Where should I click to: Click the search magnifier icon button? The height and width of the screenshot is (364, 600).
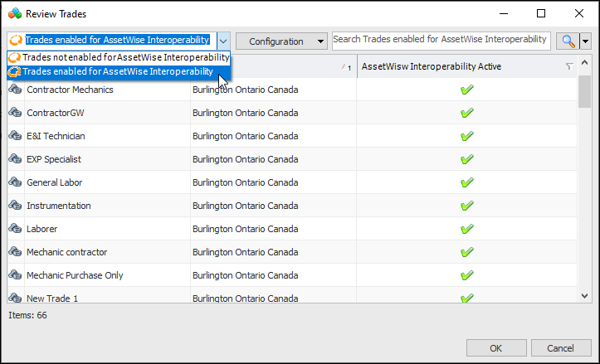[x=568, y=41]
